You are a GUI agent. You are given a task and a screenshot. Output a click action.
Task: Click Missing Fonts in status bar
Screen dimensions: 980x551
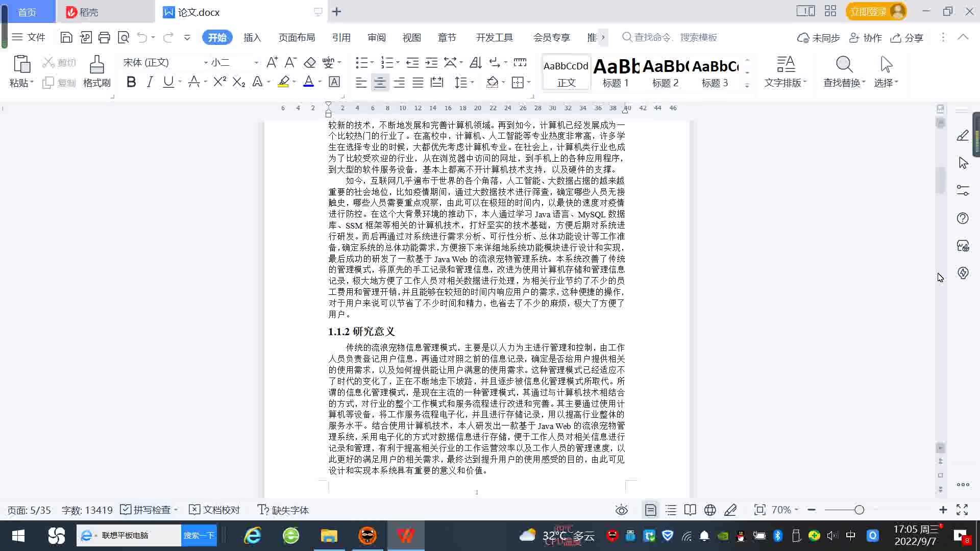pos(283,510)
